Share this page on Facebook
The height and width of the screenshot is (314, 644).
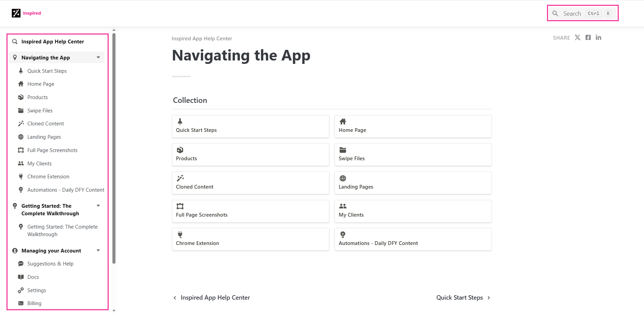point(588,38)
